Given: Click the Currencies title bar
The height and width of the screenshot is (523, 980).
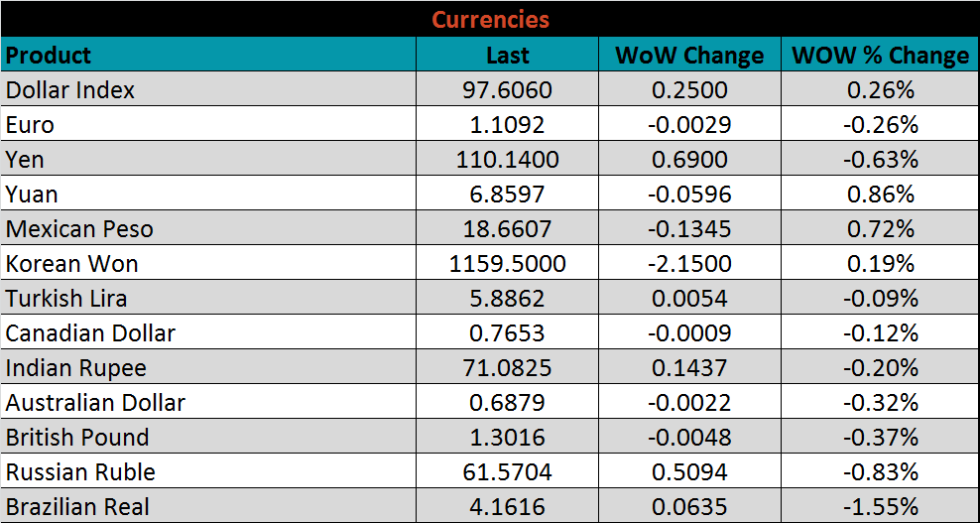Looking at the screenshot, I should 490,19.
